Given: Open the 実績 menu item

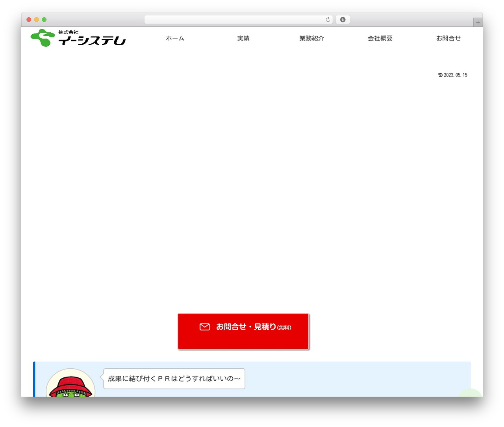Looking at the screenshot, I should click(x=243, y=38).
